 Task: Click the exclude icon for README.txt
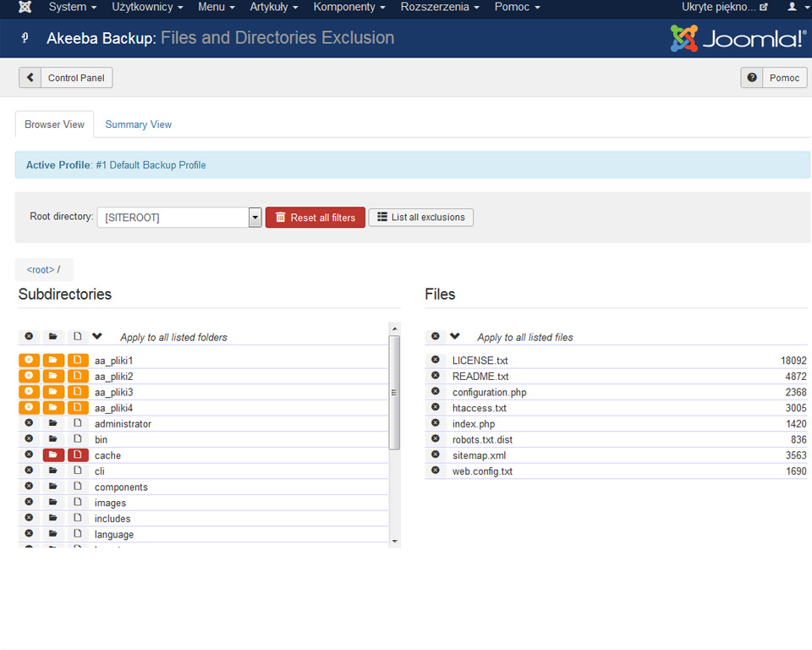coord(436,376)
